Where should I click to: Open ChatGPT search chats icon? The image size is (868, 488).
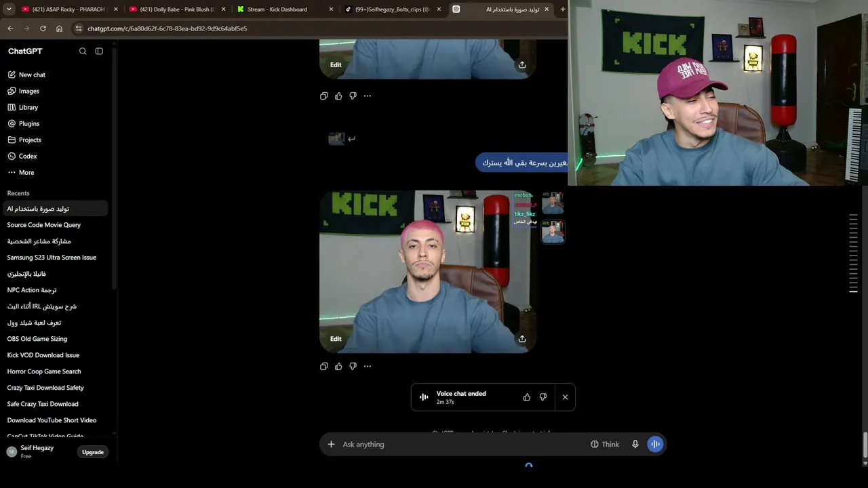83,51
